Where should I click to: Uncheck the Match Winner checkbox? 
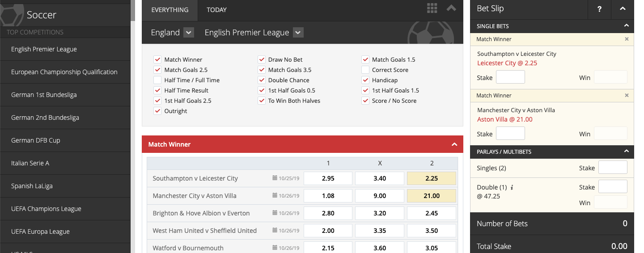(157, 59)
